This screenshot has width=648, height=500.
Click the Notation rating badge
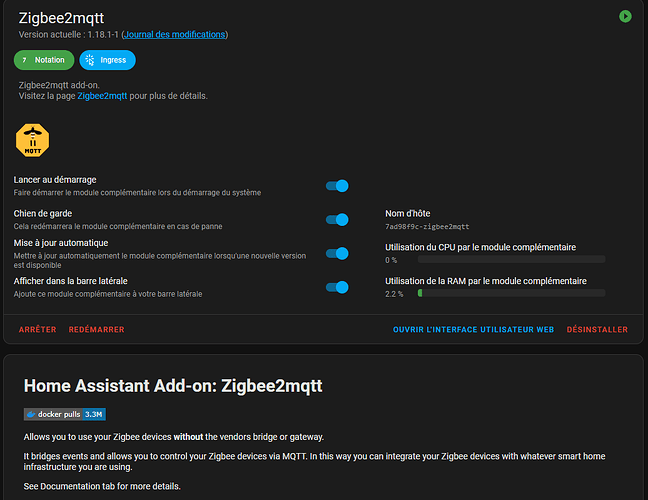point(44,60)
